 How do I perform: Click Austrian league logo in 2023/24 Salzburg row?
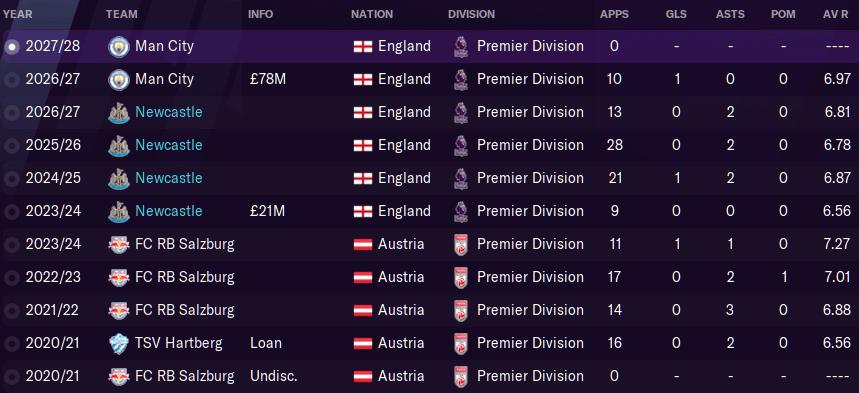tap(461, 244)
